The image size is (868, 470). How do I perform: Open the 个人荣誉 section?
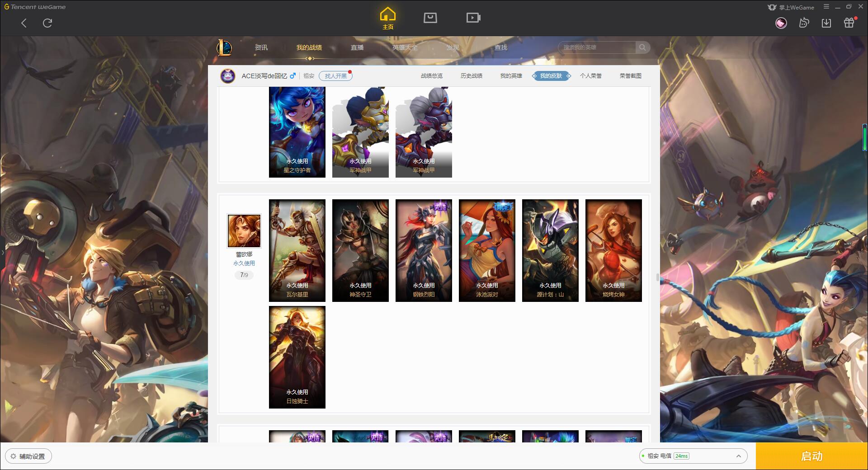(x=591, y=76)
